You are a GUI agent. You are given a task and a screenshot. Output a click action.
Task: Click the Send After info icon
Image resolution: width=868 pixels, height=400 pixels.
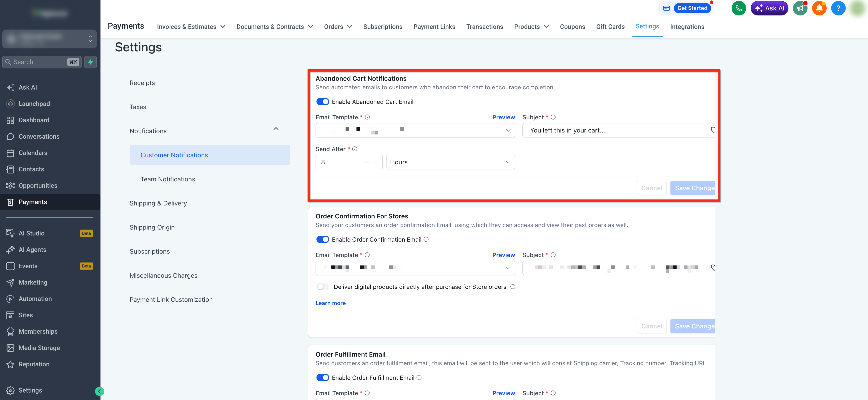[x=355, y=149]
